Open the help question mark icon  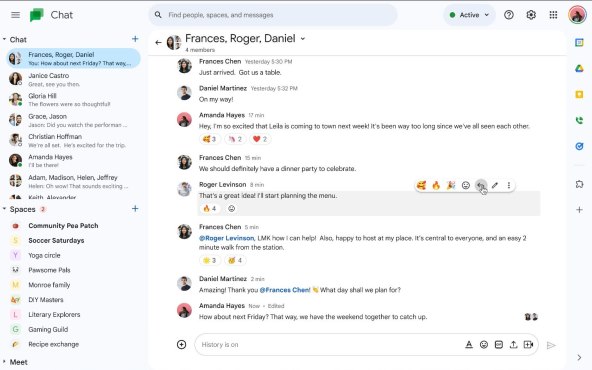(x=509, y=15)
